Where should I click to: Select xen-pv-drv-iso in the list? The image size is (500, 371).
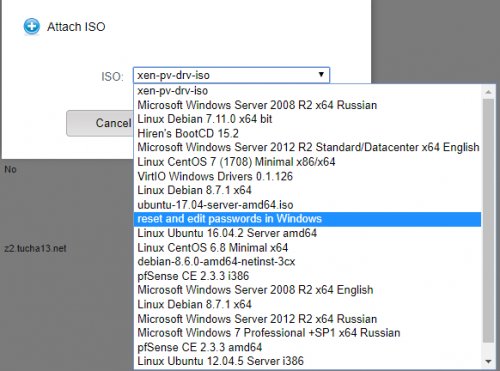[307, 91]
